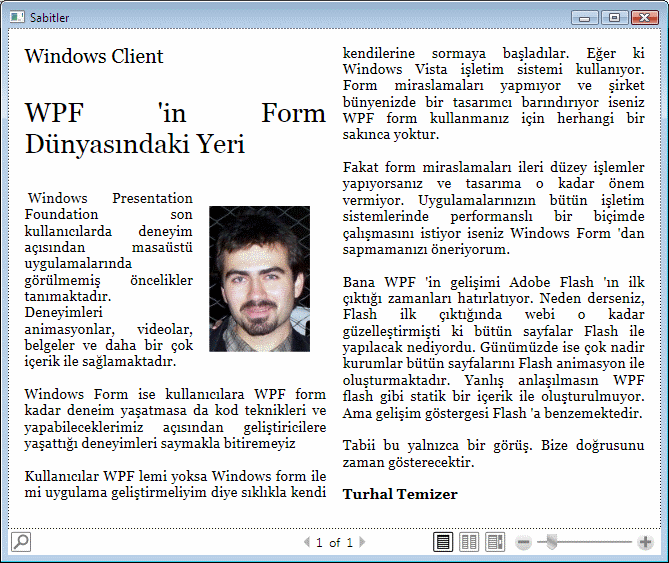Click the 'Sabitler' window title text
The image size is (669, 563).
(49, 18)
